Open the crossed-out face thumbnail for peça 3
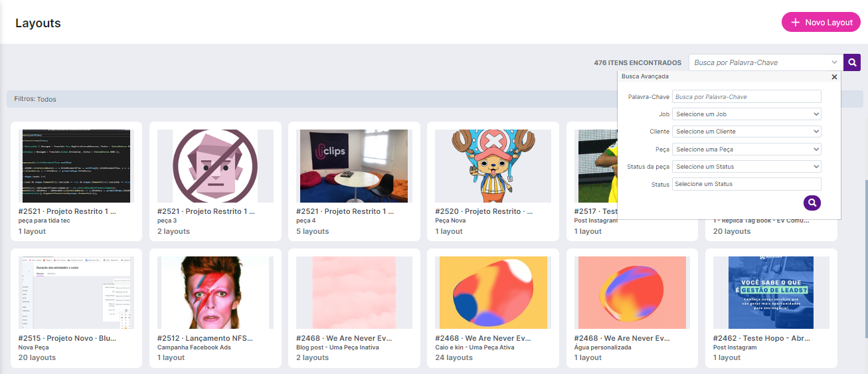Screen dimensions: 868x374 point(215,166)
